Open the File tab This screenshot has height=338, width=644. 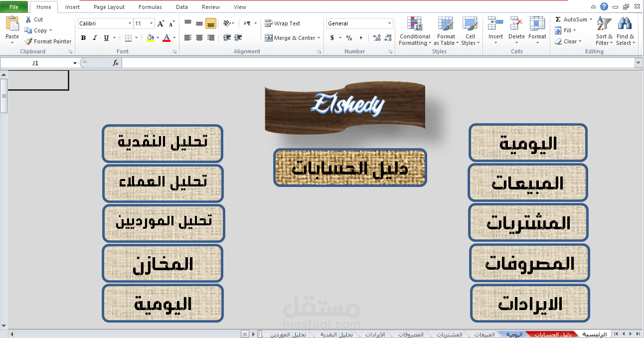click(x=14, y=7)
